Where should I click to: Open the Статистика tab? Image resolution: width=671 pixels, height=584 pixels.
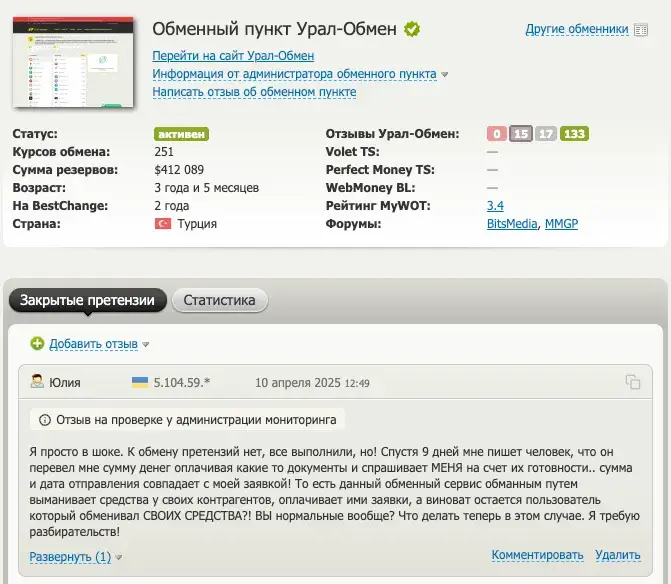(220, 300)
